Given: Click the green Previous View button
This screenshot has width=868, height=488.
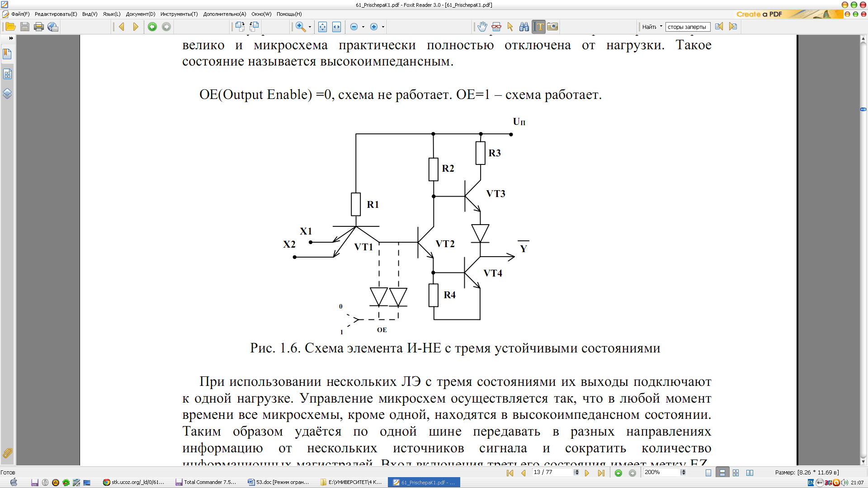Looking at the screenshot, I should coord(152,27).
